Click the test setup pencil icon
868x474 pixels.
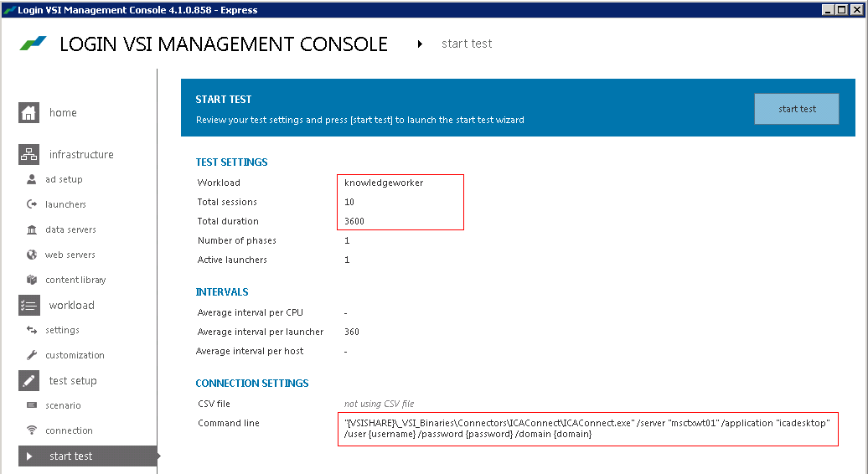pos(28,380)
